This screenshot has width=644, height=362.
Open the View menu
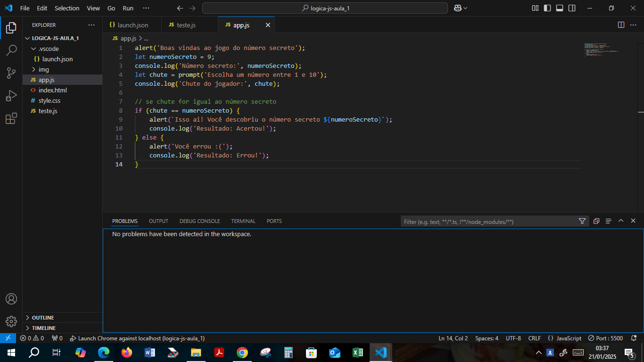click(x=93, y=8)
